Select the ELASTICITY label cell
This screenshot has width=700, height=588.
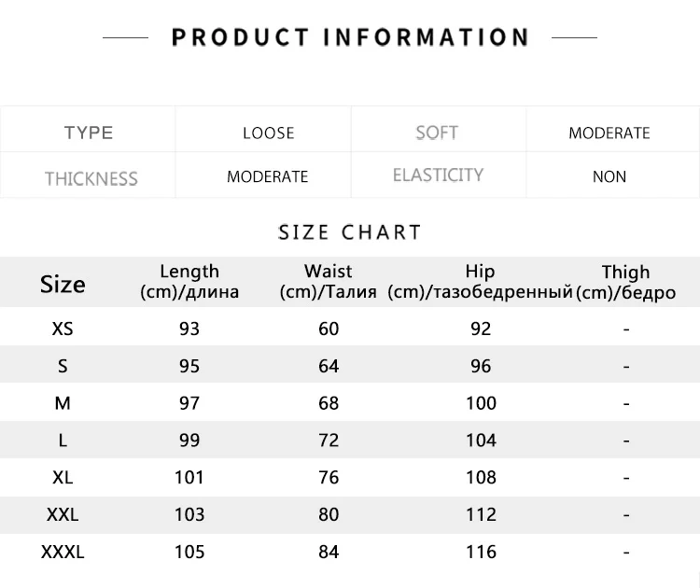coord(438,175)
